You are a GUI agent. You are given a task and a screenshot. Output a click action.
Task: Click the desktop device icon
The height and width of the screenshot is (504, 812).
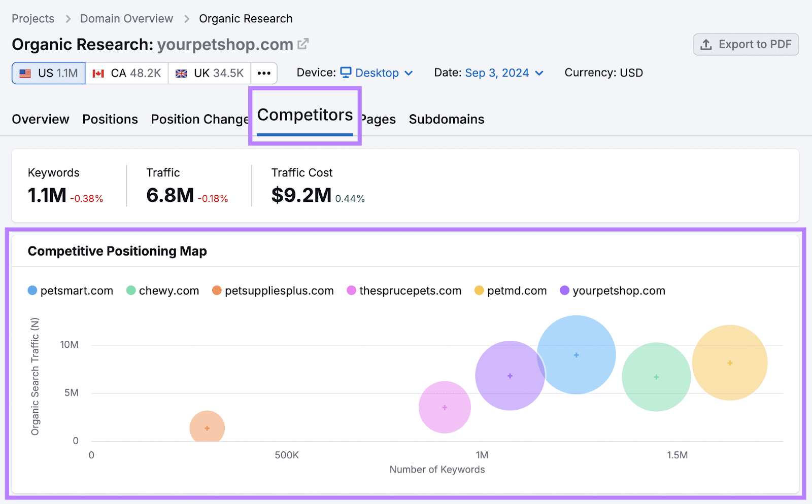pos(346,73)
